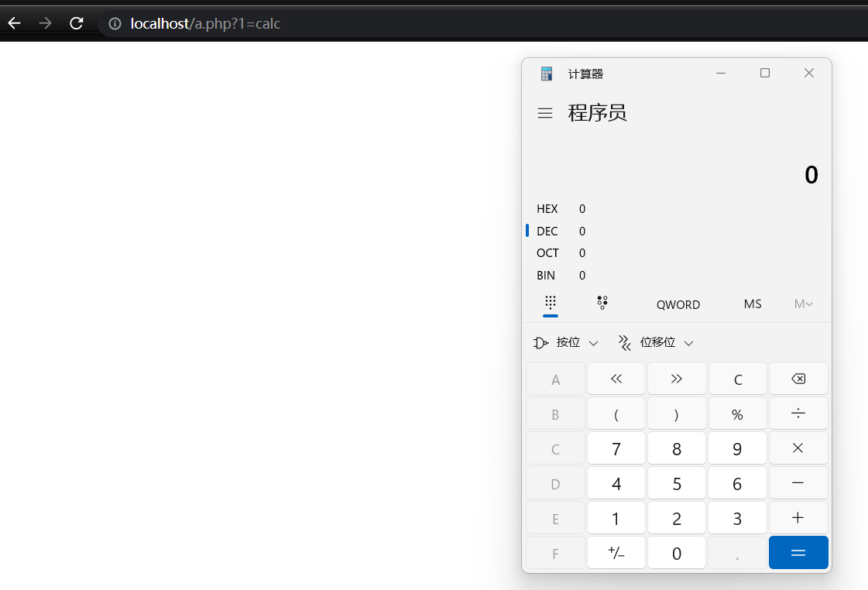
Task: Click the plus + key
Action: pos(798,517)
